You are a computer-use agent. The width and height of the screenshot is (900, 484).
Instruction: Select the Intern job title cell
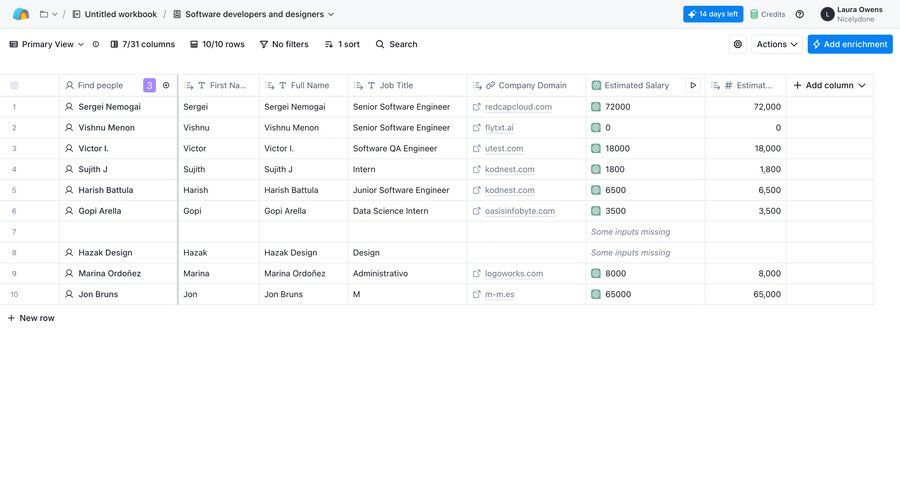tap(408, 169)
